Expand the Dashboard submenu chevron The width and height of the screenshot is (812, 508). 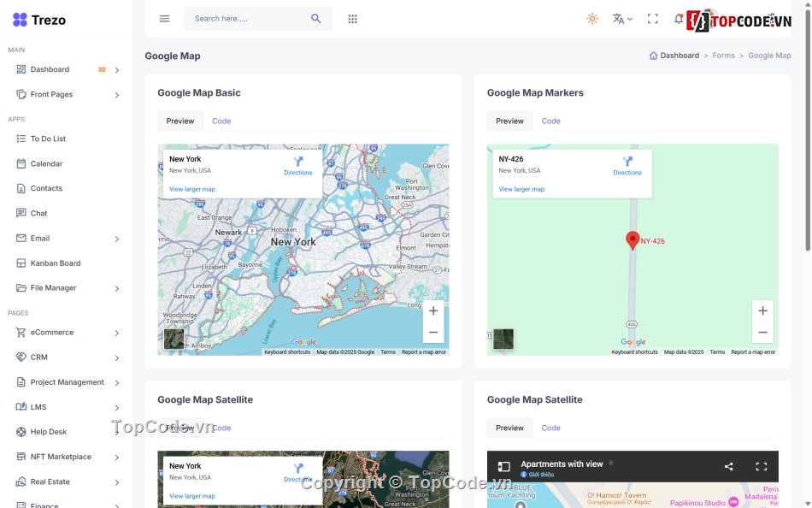point(117,70)
